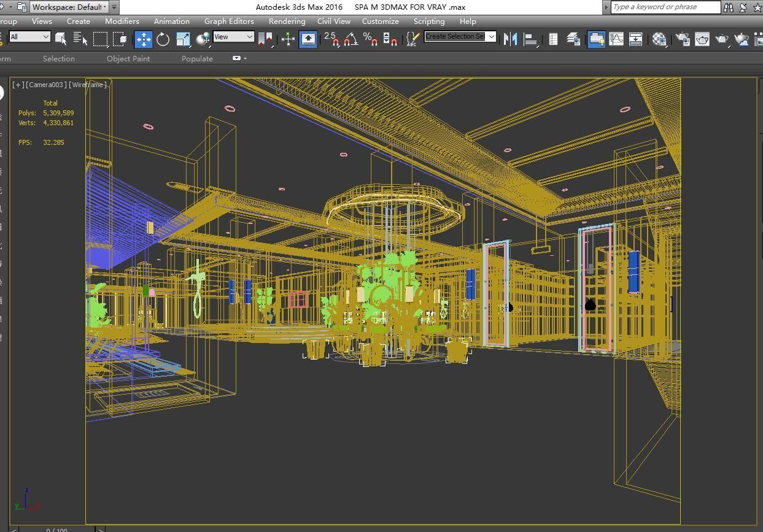Toggle Percent Snap
Viewport: 763px width, 532px height.
tap(370, 39)
